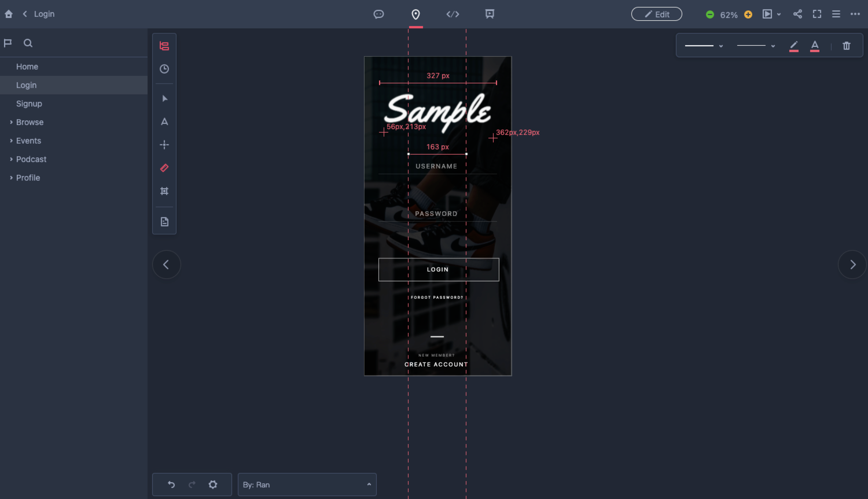
Task: Select the Login screen in the list
Action: point(74,85)
